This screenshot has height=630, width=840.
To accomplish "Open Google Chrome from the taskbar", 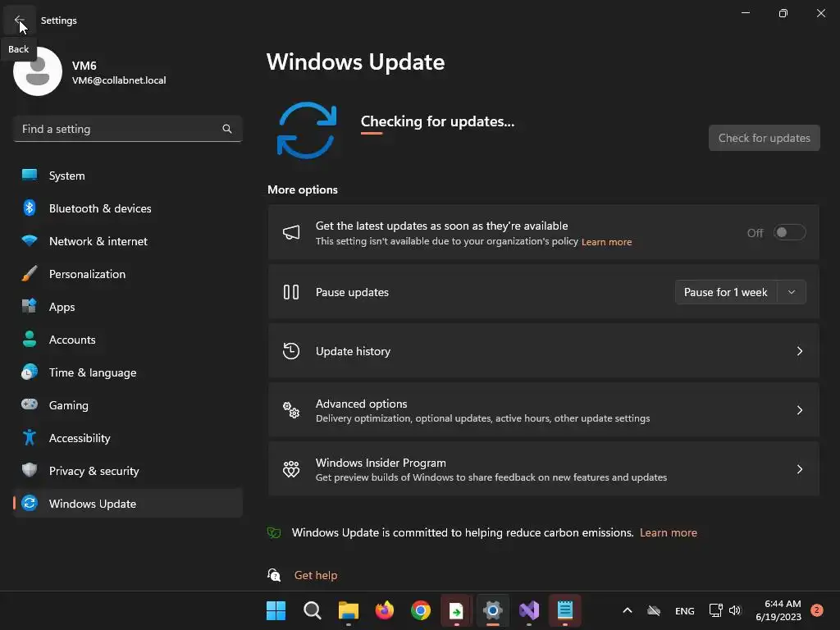I will point(421,610).
